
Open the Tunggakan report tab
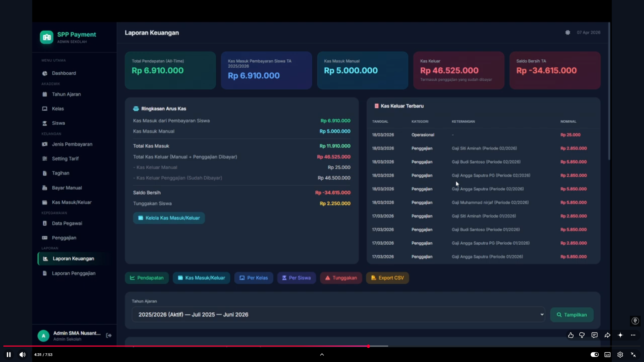click(x=341, y=278)
